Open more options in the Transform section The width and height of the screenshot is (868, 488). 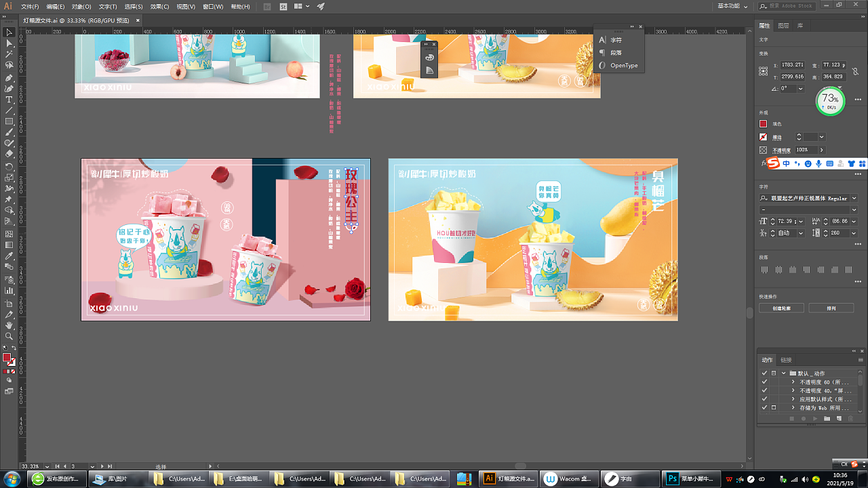(859, 100)
